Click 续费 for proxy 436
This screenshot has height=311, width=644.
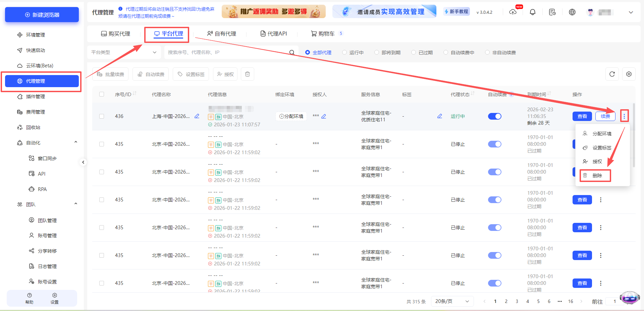click(605, 116)
